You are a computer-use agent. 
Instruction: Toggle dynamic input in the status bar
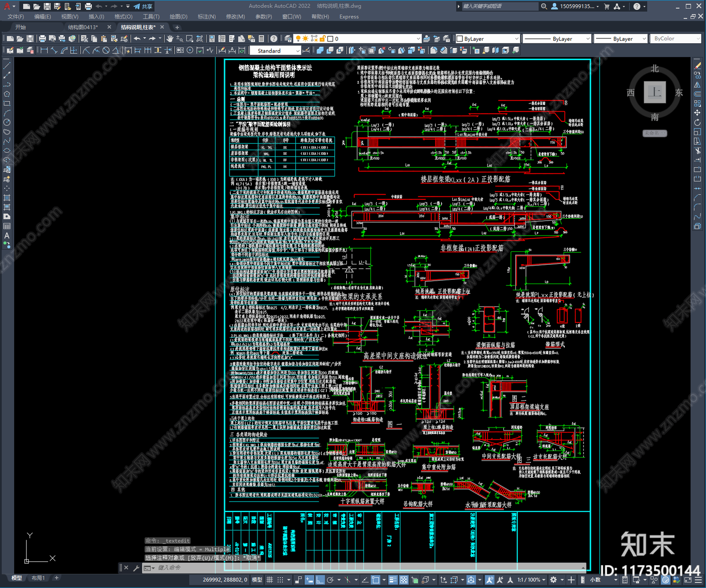309,580
